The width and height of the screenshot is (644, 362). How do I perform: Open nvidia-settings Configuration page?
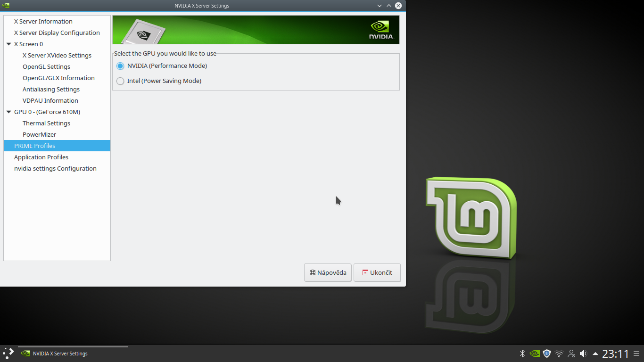coord(55,168)
